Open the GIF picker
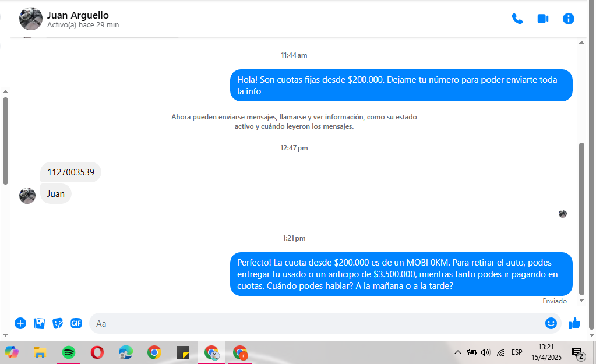This screenshot has height=364, width=596. [76, 323]
